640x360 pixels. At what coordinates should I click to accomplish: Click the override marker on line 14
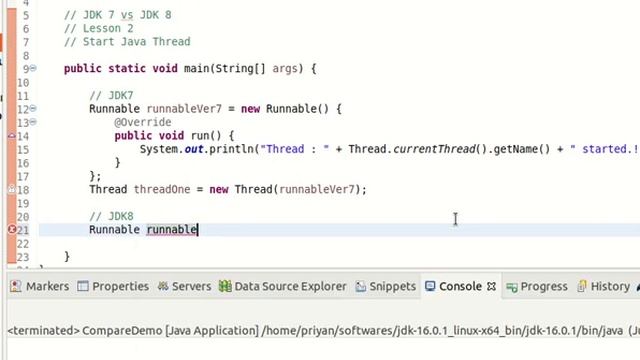pos(12,136)
